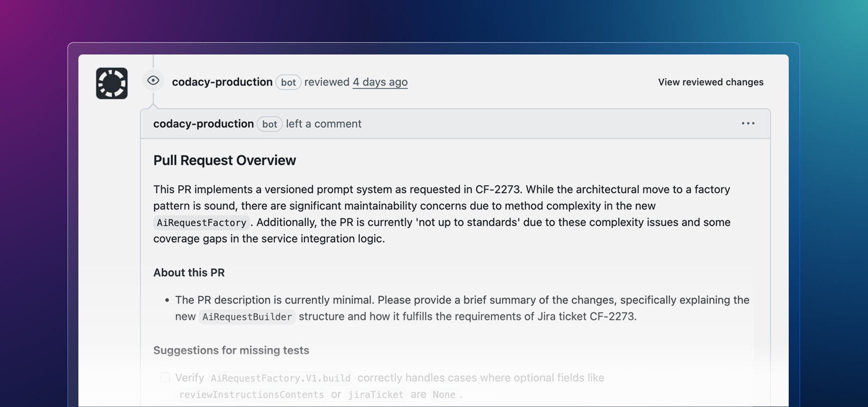Viewport: 868px width, 407px height.
Task: Click the eye review icon
Action: coord(153,80)
